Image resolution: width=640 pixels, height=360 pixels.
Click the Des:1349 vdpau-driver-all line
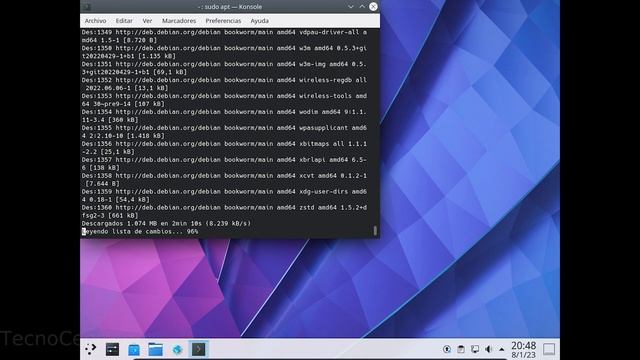pyautogui.click(x=224, y=36)
